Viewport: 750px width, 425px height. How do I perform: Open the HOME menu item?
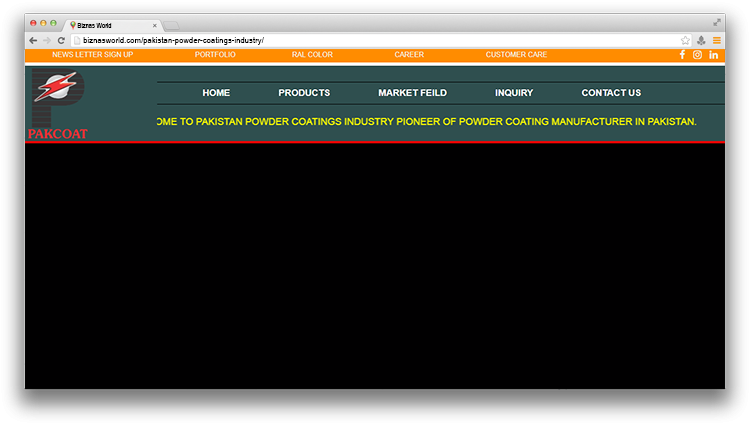(216, 93)
